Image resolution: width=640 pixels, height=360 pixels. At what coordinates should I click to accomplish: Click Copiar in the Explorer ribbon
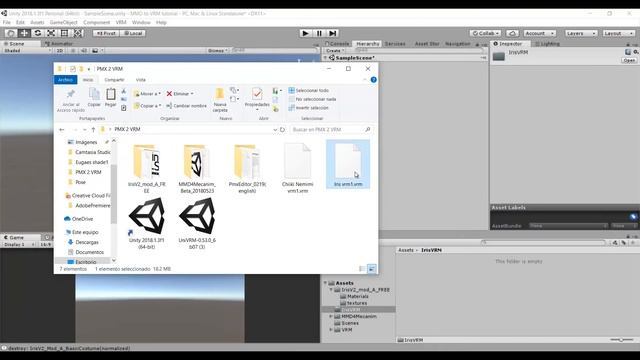94,98
